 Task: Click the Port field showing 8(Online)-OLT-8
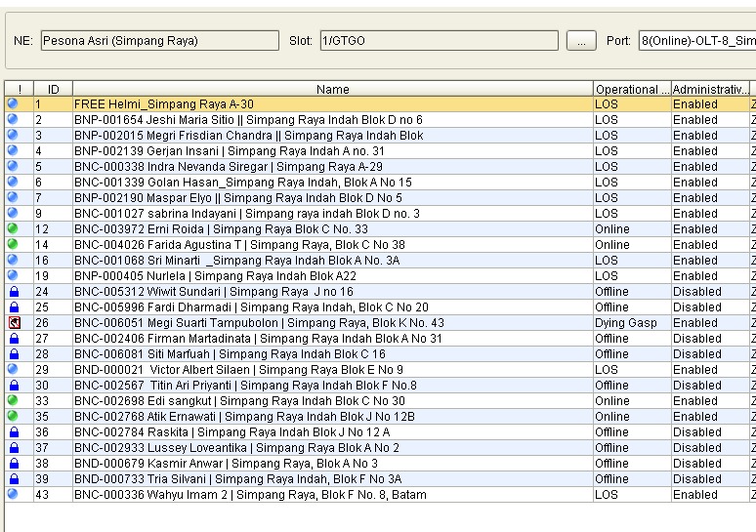(x=696, y=41)
